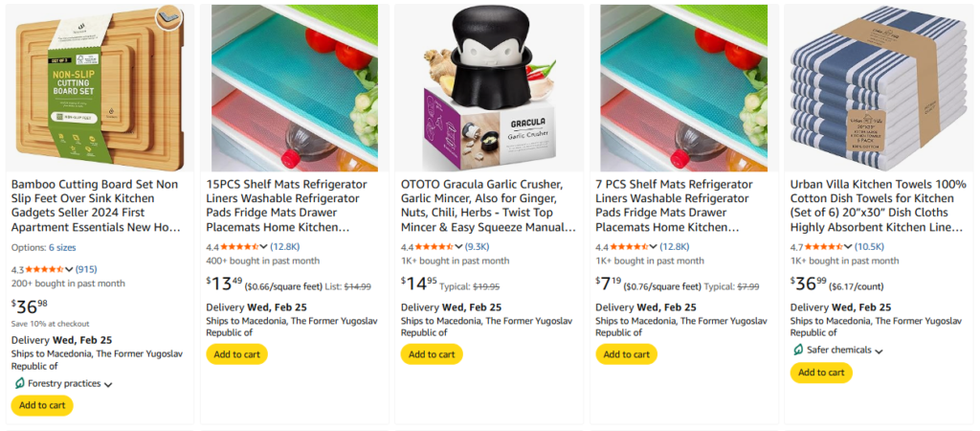Add Gracula Garlic Crusher to cart

(x=432, y=354)
